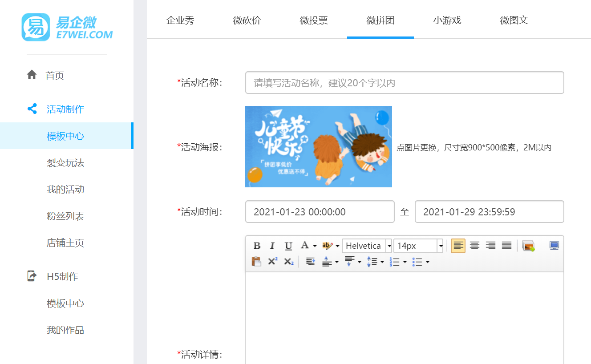
Task: Select right text alignment
Action: [490, 245]
